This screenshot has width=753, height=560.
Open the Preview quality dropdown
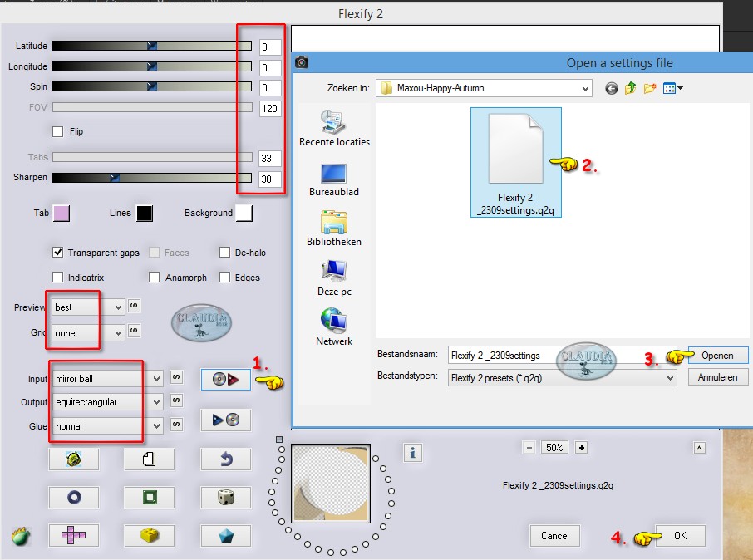(x=88, y=307)
